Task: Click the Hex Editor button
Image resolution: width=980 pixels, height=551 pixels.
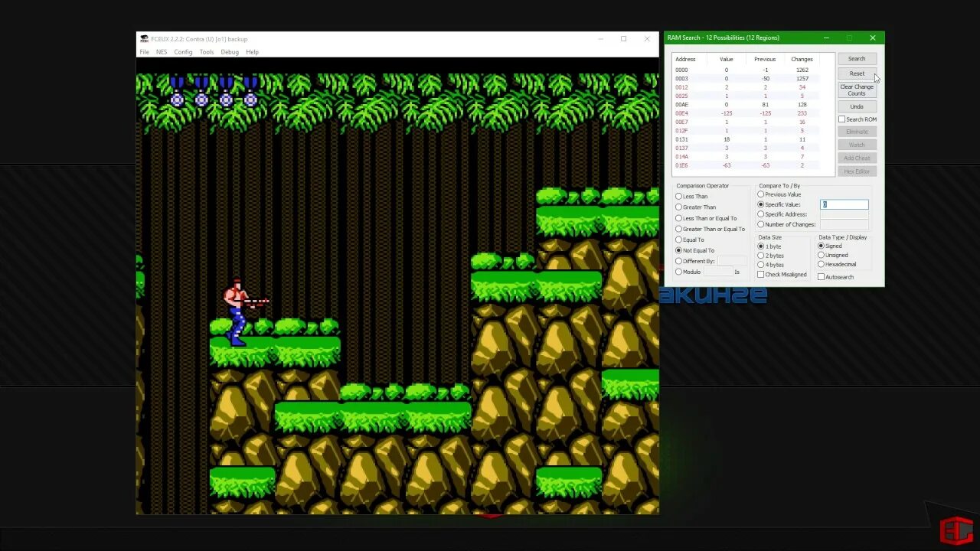Action: point(857,171)
